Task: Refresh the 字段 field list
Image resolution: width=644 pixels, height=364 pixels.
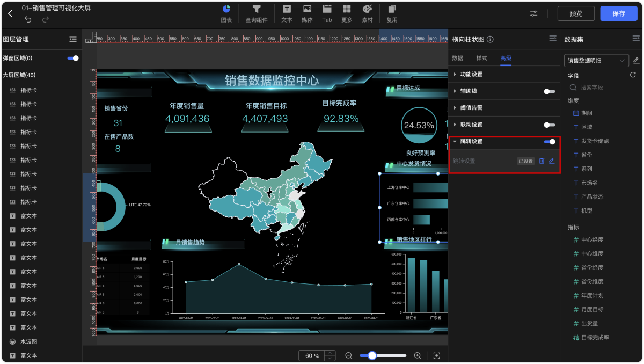Action: tap(633, 75)
